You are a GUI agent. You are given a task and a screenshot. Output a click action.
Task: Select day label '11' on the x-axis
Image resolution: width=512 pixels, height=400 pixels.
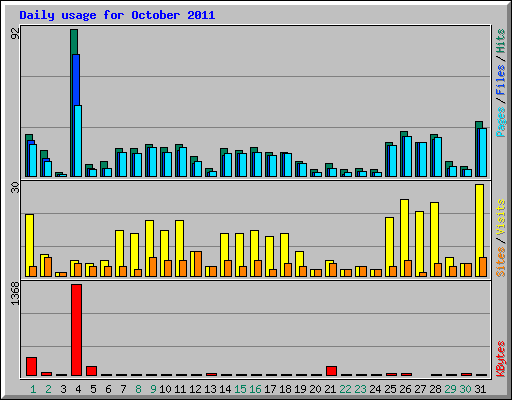[x=180, y=389]
